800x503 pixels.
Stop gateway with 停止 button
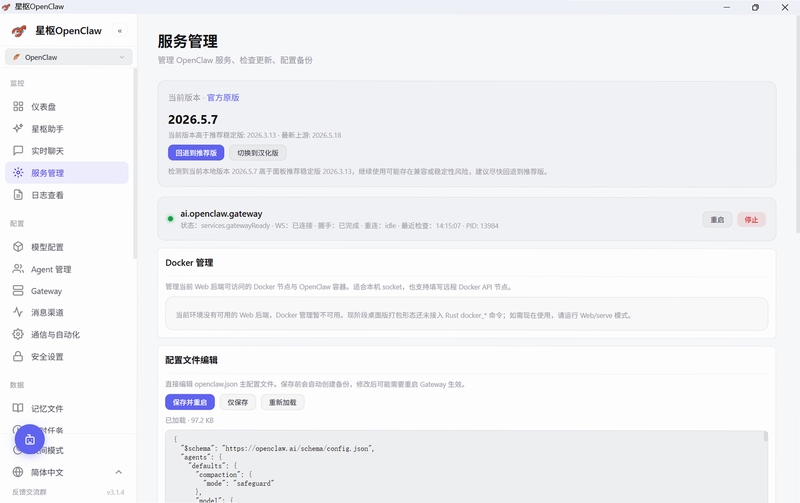pos(751,219)
